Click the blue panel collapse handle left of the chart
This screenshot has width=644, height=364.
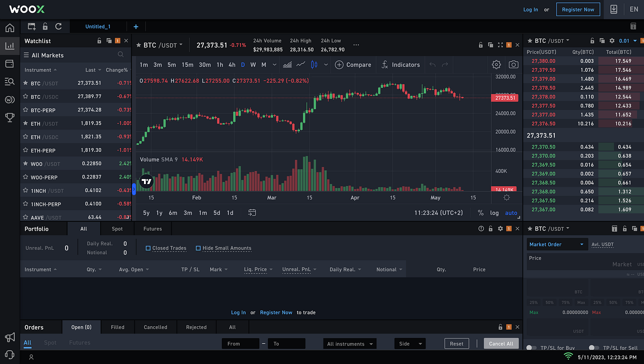coord(134,189)
